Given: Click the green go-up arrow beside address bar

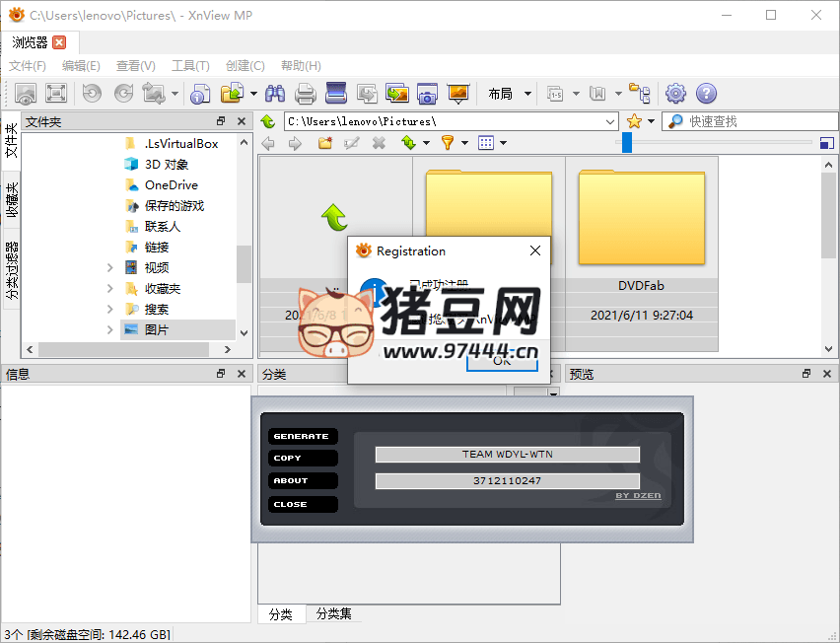Looking at the screenshot, I should point(267,121).
